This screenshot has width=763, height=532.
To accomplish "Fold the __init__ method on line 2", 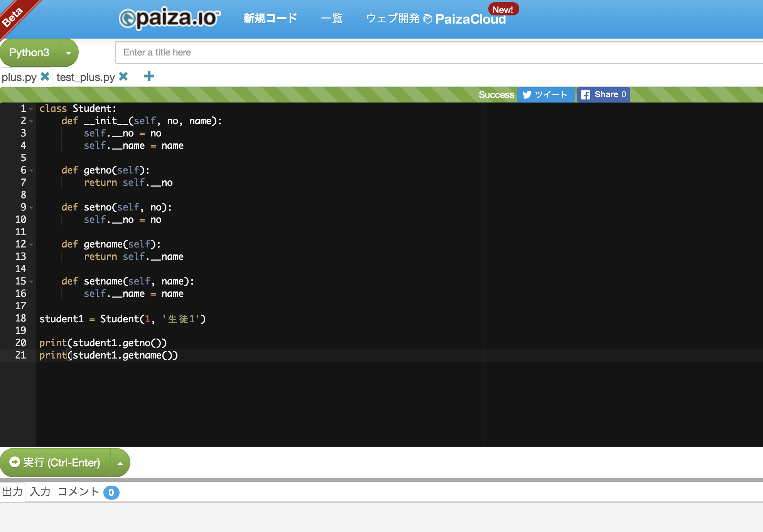I will (x=32, y=121).
